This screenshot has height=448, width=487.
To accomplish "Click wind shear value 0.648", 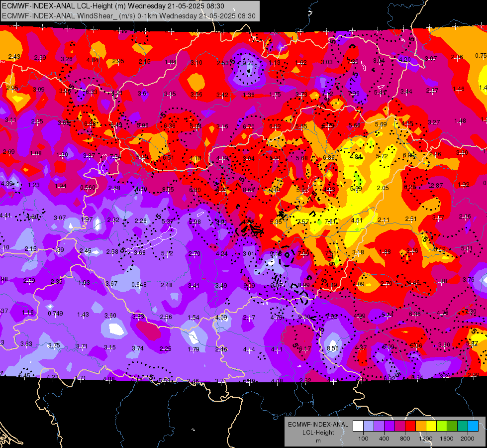I will 139,284.
